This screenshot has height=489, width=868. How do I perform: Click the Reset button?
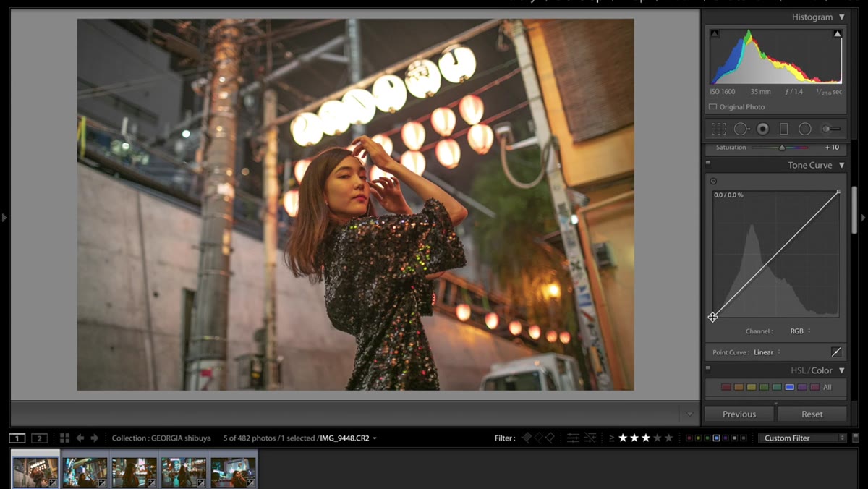point(812,414)
